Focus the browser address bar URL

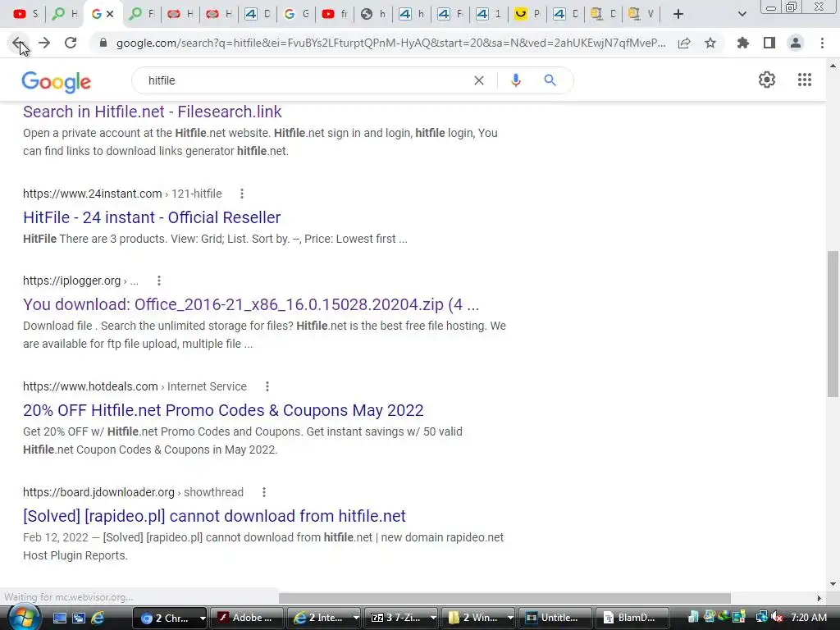click(391, 43)
